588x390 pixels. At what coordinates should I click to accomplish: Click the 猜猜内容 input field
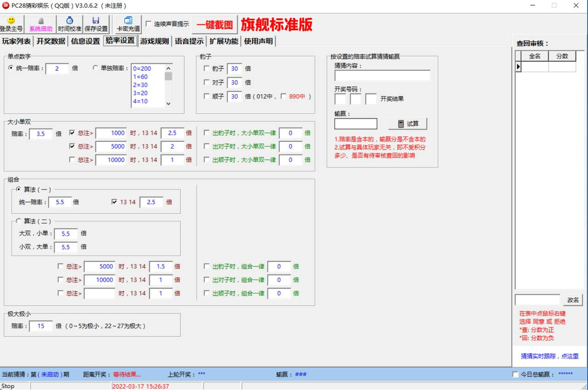pos(382,76)
